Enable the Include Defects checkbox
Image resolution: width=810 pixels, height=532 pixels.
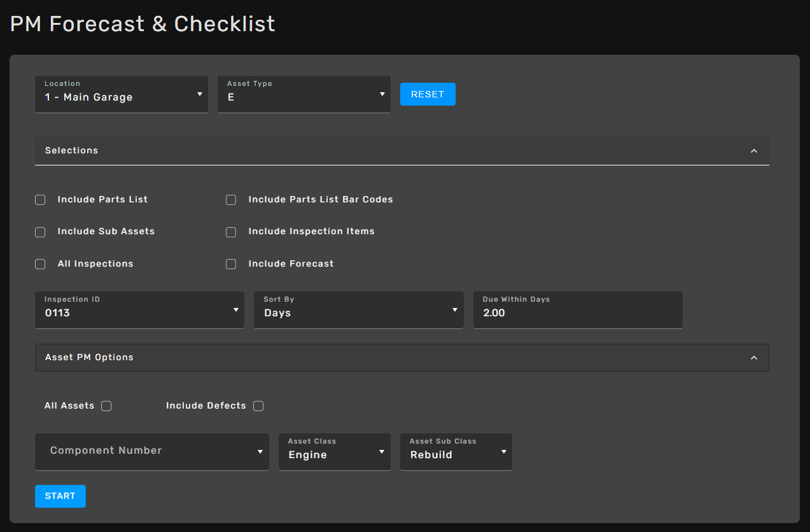258,406
